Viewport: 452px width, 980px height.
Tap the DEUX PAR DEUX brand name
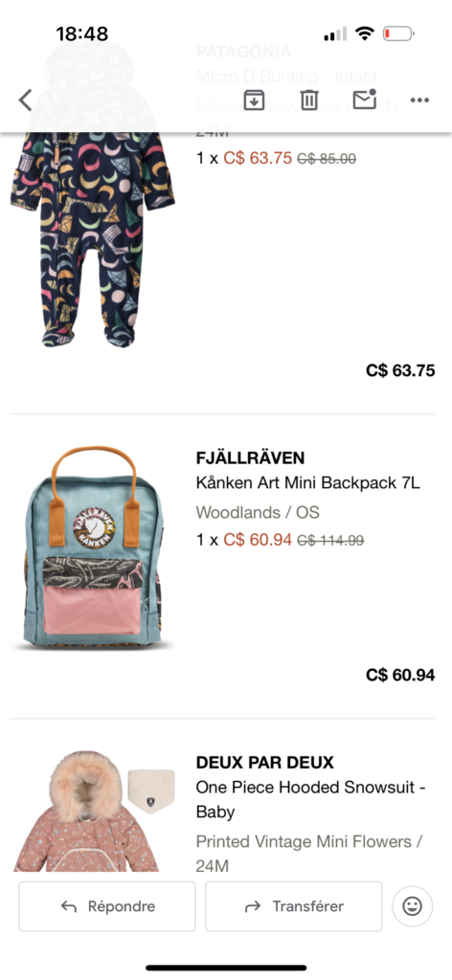pos(265,763)
